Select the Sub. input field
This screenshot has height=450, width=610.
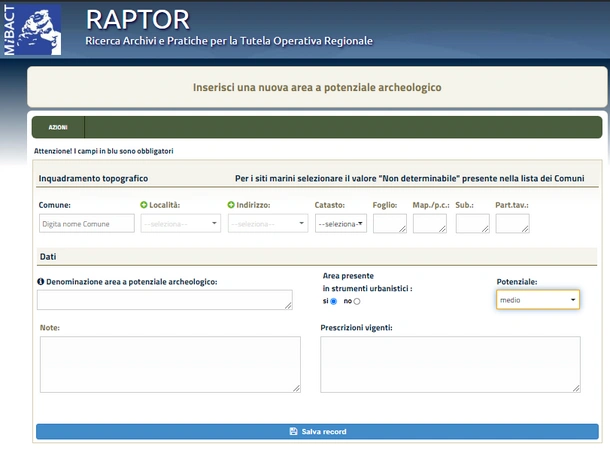[x=472, y=224]
